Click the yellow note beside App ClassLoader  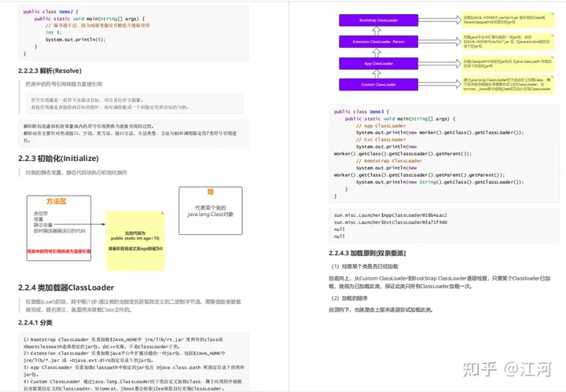pyautogui.click(x=509, y=64)
